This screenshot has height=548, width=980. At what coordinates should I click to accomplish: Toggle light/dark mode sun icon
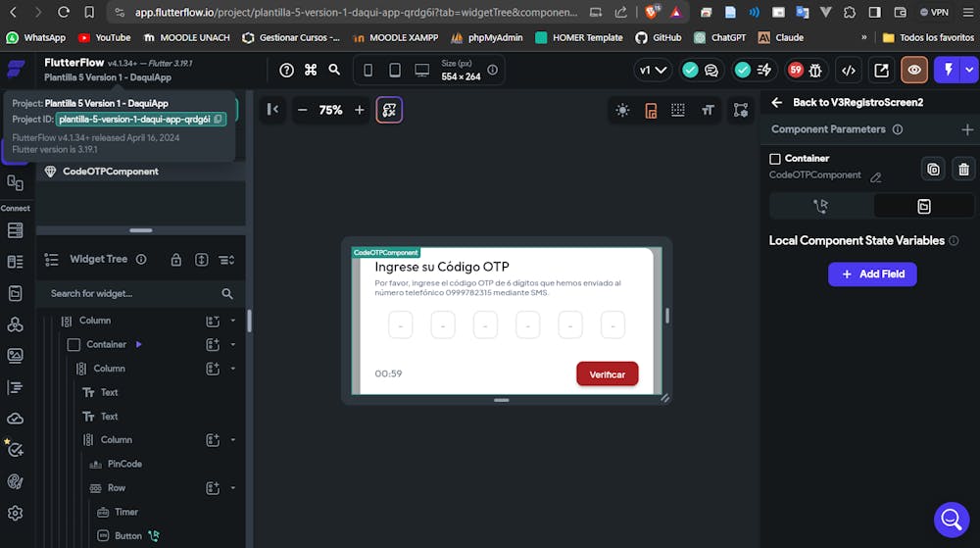[622, 111]
